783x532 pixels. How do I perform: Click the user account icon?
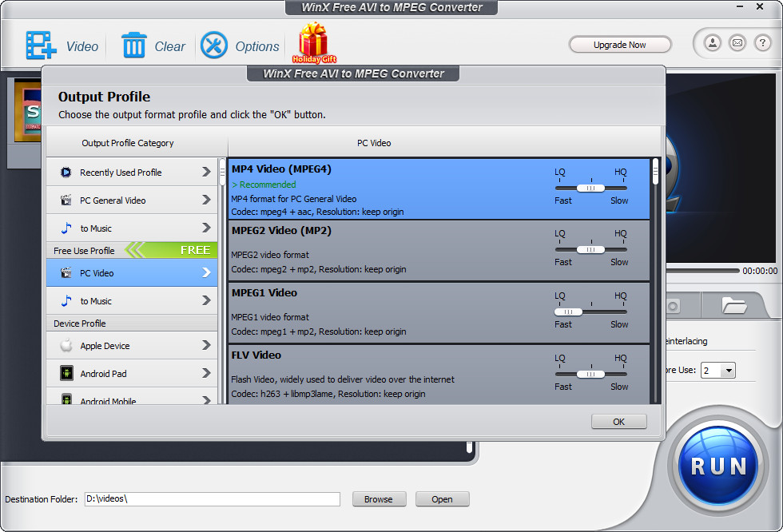713,43
